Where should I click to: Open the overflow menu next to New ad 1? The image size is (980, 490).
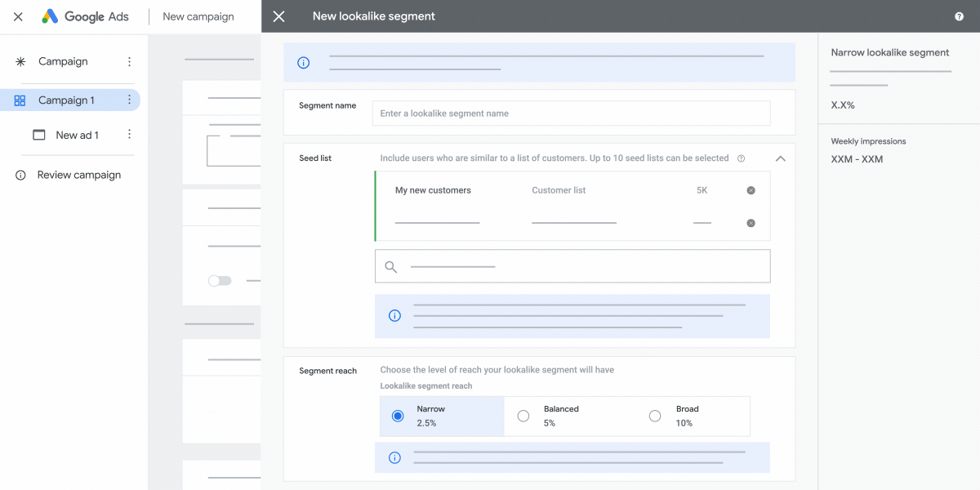[129, 134]
